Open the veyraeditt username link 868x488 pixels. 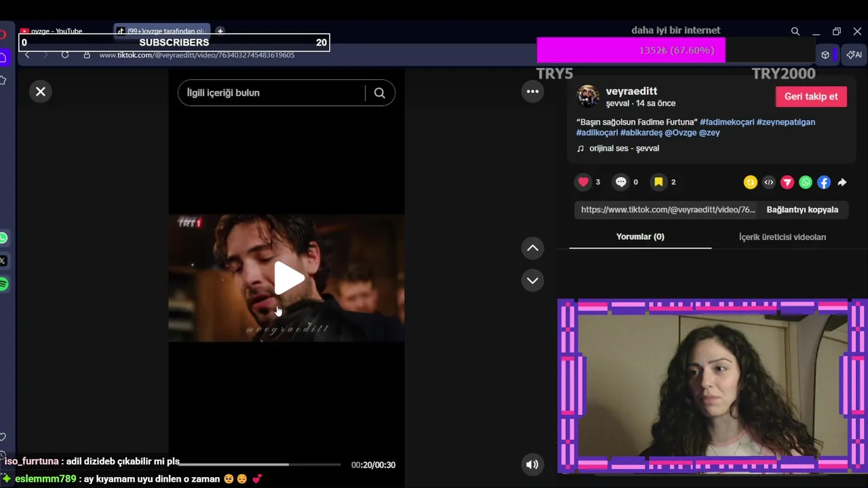point(631,91)
